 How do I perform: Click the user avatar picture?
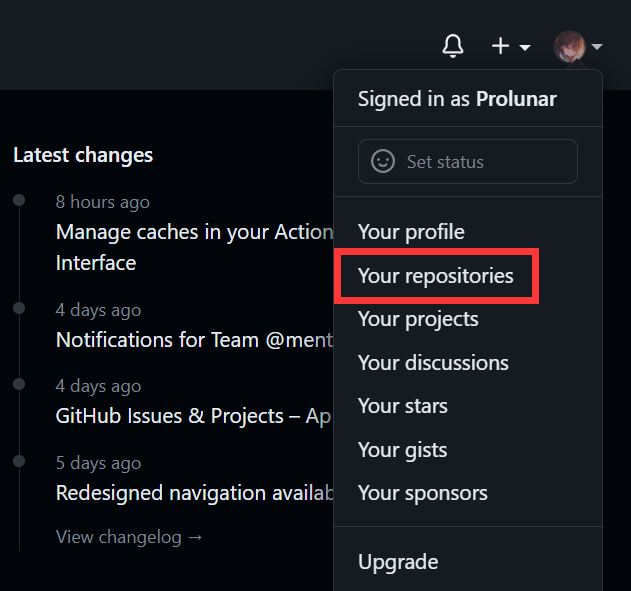click(569, 46)
